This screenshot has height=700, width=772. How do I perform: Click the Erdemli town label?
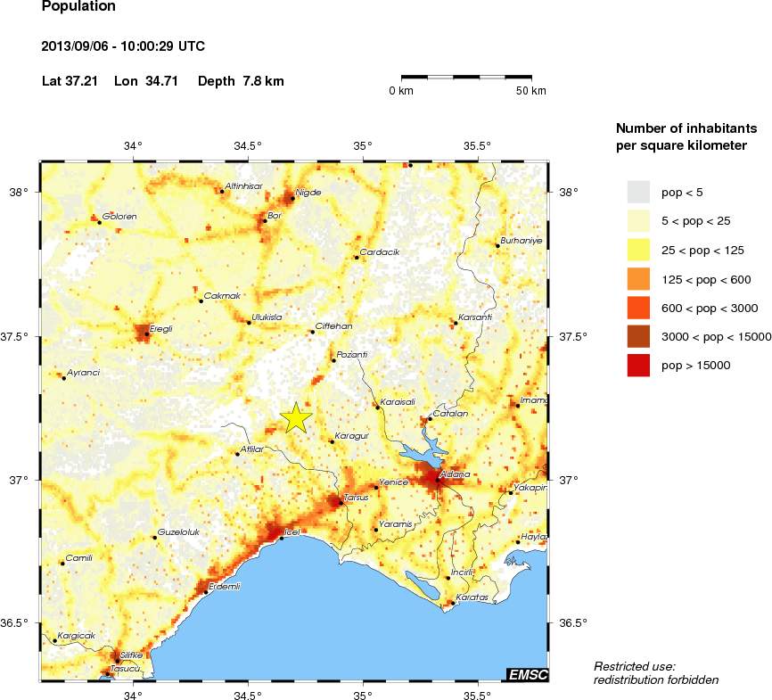(x=225, y=586)
